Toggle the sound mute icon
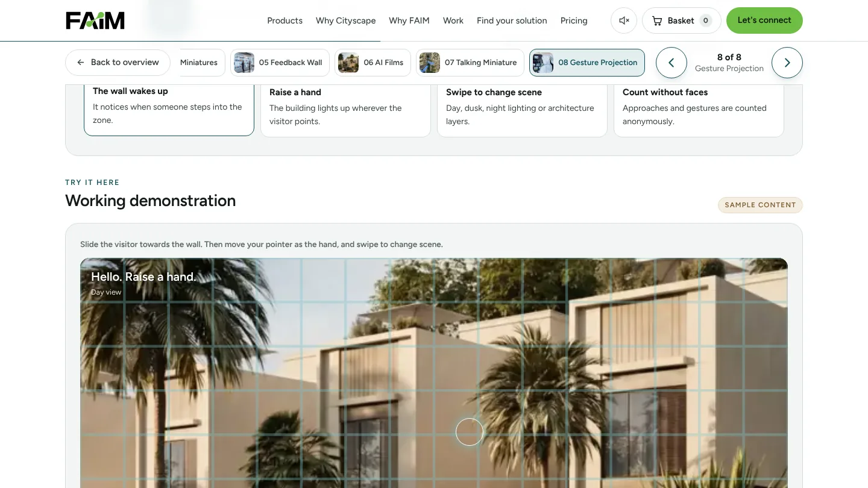Screen dimensions: 868x488 624,20
